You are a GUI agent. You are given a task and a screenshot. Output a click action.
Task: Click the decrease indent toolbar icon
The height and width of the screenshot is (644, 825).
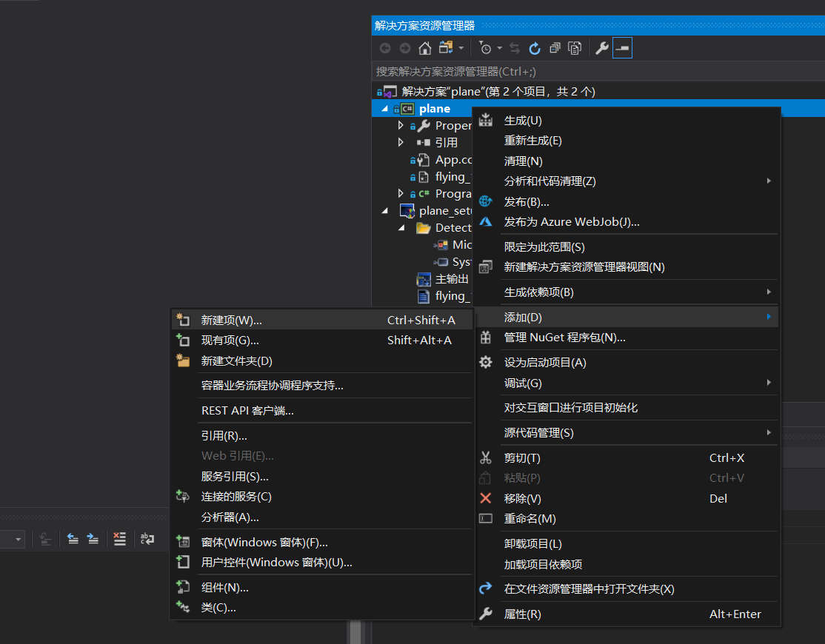[x=73, y=539]
